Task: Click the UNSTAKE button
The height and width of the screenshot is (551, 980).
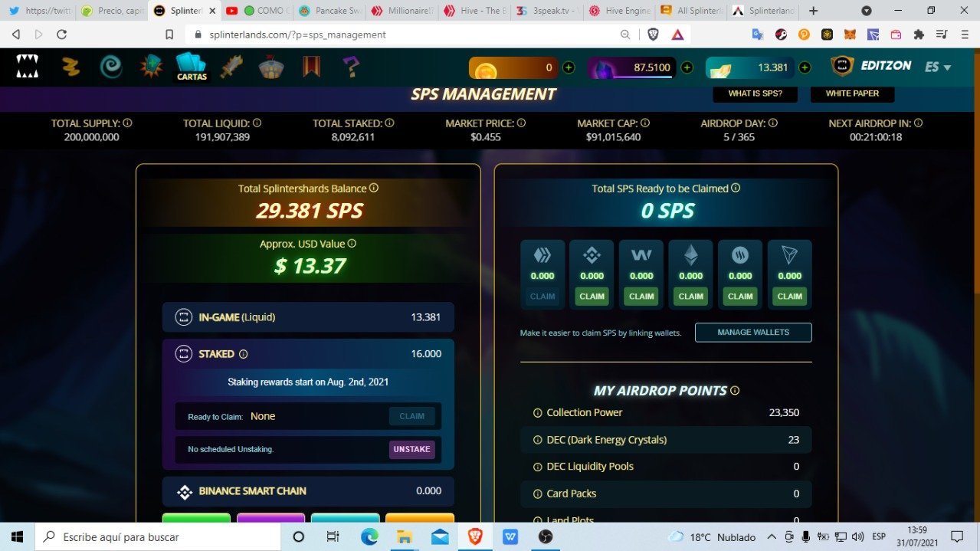Action: point(412,449)
